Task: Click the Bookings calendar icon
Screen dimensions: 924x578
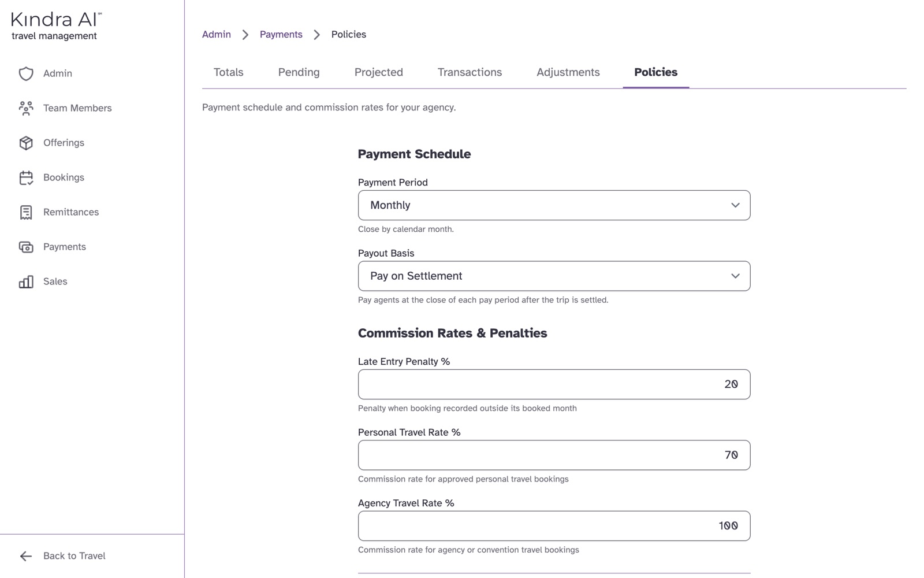Action: (x=26, y=177)
